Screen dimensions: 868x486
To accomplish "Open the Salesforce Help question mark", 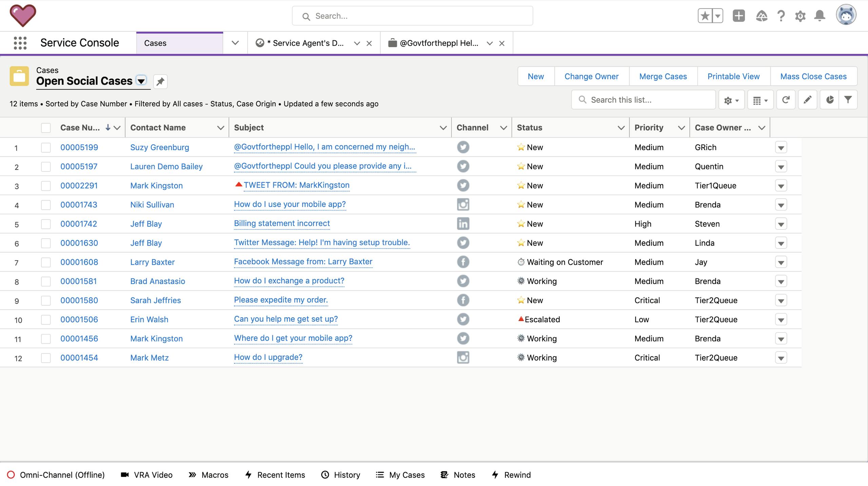I will 781,16.
